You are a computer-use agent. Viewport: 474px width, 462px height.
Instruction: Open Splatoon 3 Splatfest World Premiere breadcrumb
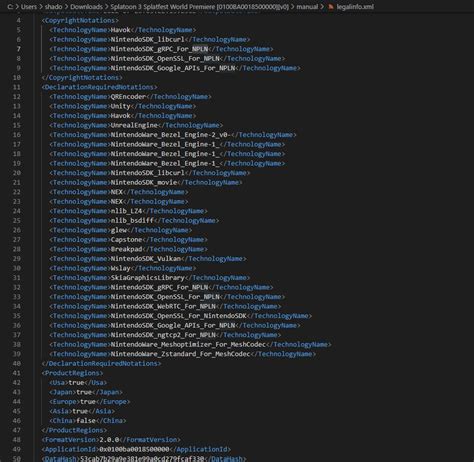pos(199,7)
